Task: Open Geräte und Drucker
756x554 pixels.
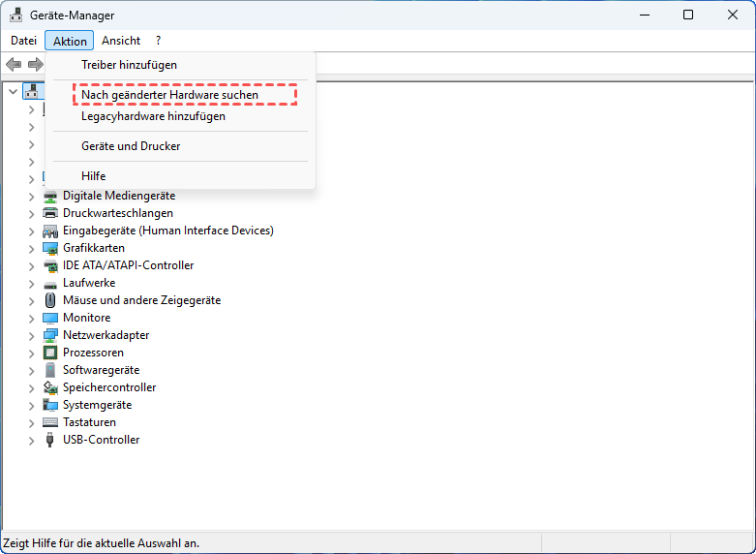Action: pyautogui.click(x=180, y=146)
